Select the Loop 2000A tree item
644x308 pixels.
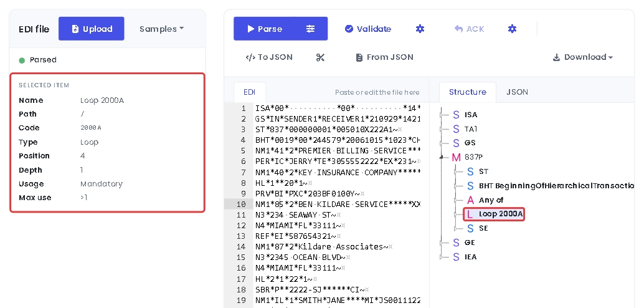pyautogui.click(x=501, y=214)
